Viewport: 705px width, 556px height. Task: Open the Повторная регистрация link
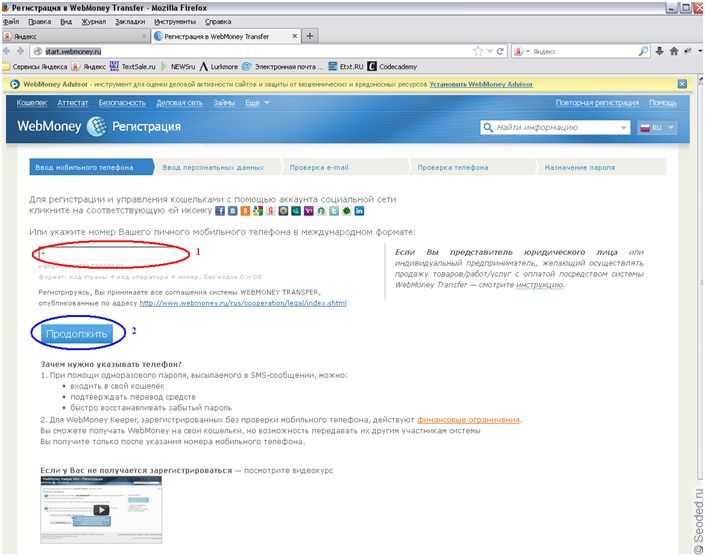(x=597, y=103)
